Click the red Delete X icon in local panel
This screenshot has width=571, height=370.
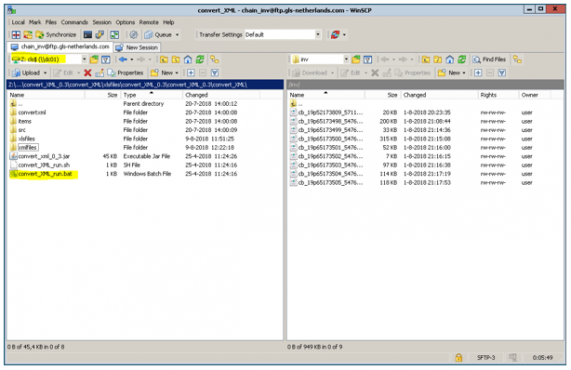click(87, 73)
